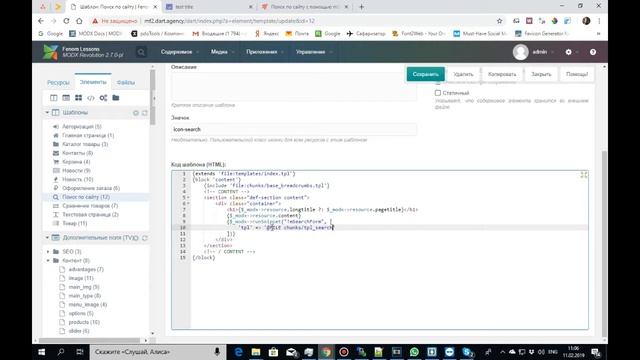Screen dimensions: 640x360
Task: Open WhatsApp from the taskbar
Action: tap(414, 352)
